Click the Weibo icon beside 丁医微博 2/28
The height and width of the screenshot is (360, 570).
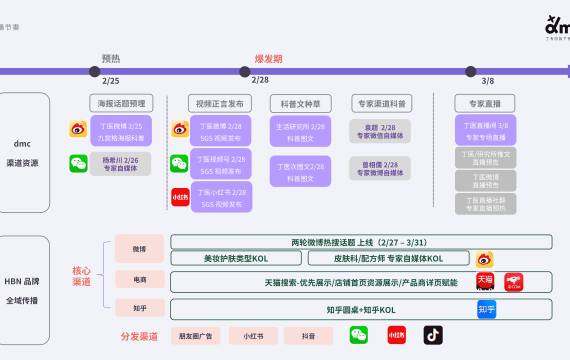[x=180, y=128]
